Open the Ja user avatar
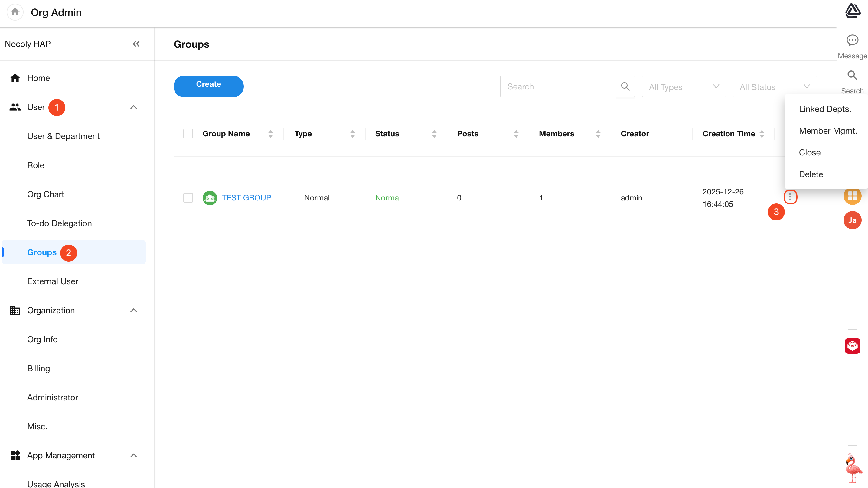 pyautogui.click(x=852, y=220)
